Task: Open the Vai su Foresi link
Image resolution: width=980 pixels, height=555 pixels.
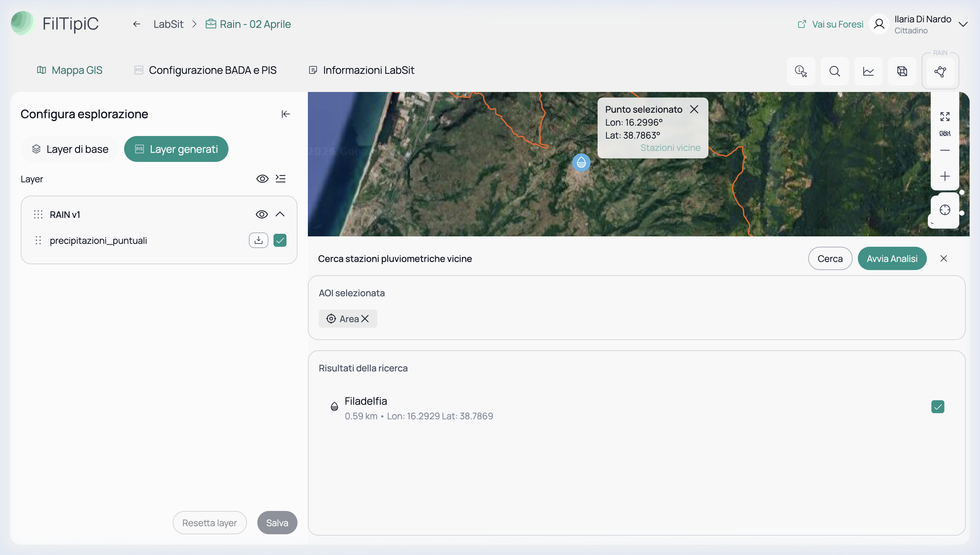Action: pyautogui.click(x=831, y=24)
